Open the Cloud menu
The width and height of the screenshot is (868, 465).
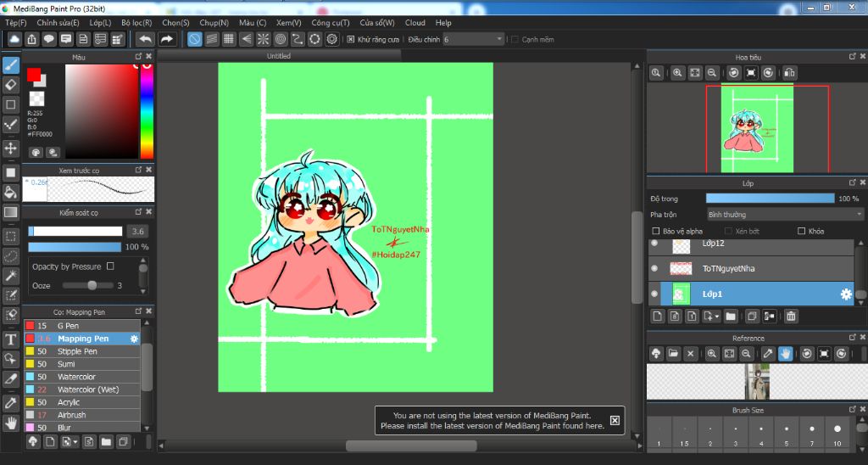pyautogui.click(x=415, y=23)
